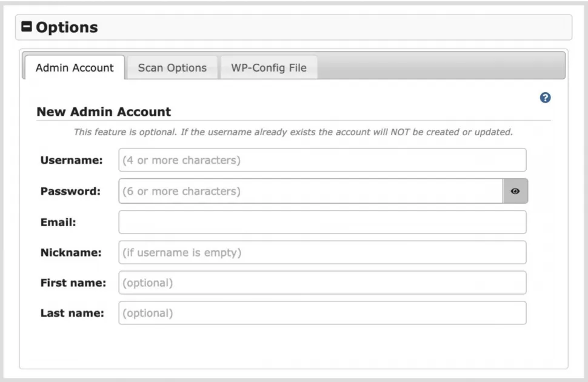This screenshot has height=382, width=588.
Task: Click the Email label
Action: 58,222
